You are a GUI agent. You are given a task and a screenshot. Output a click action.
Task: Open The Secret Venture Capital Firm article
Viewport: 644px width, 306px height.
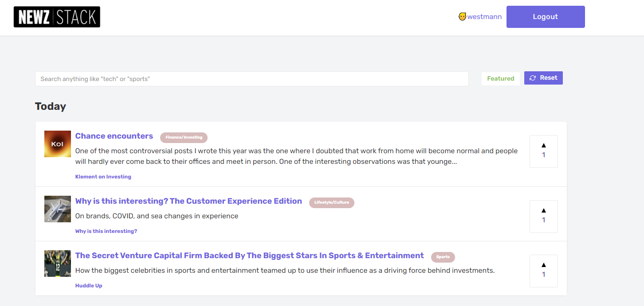(x=249, y=256)
